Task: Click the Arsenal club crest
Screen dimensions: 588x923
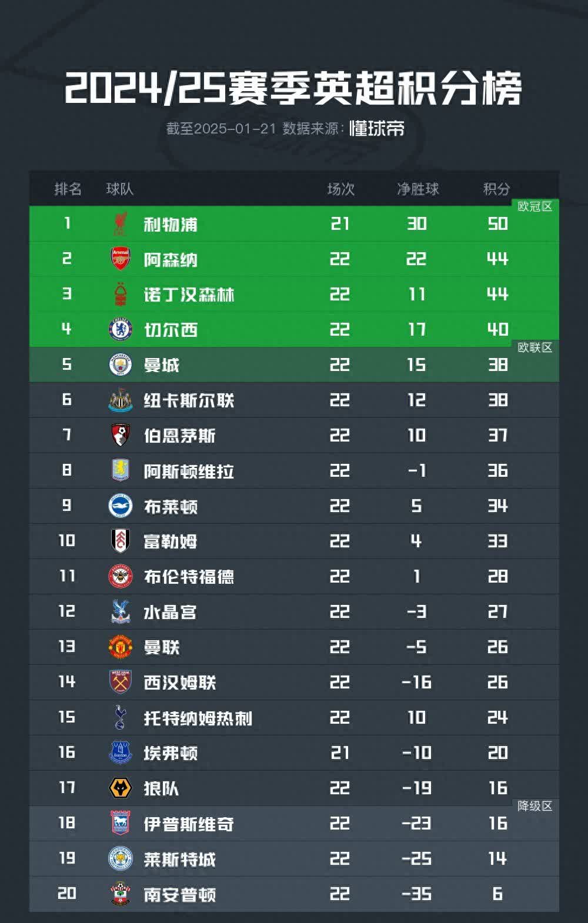Action: tap(121, 259)
